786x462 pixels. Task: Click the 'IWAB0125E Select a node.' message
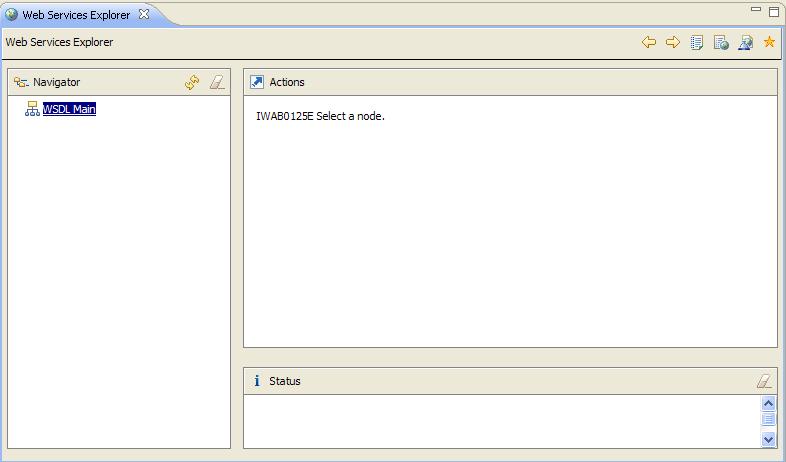point(320,116)
